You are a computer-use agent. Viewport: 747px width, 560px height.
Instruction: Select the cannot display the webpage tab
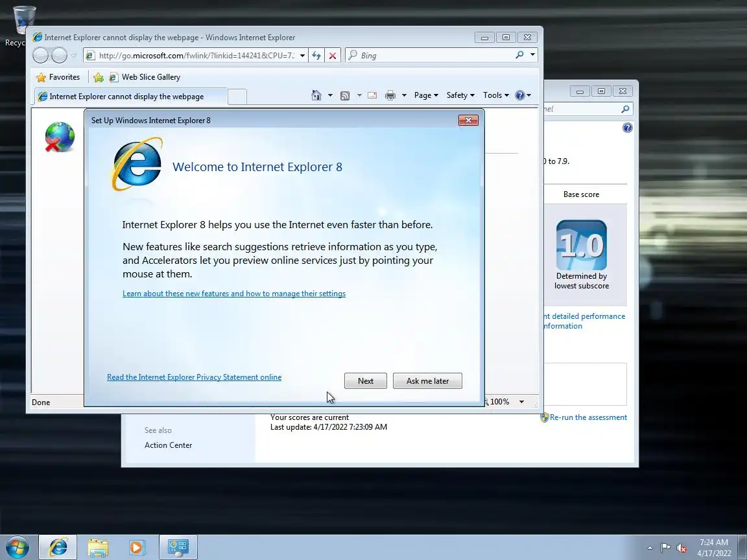130,96
